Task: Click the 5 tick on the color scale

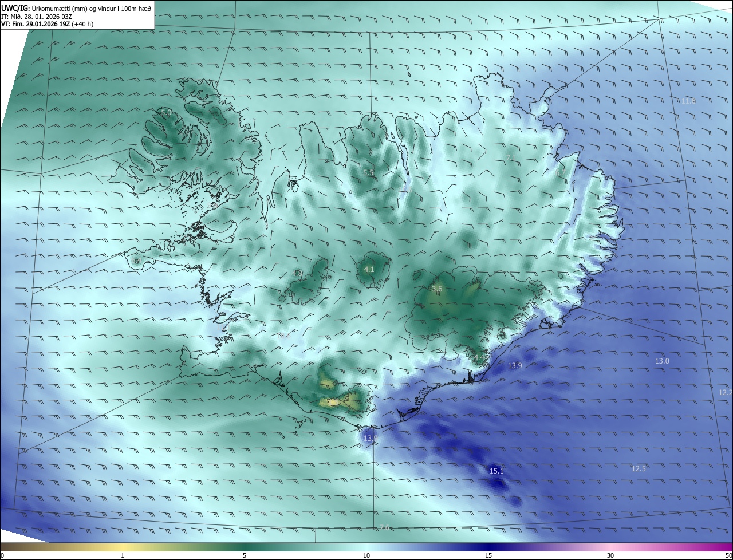Action: point(245,555)
